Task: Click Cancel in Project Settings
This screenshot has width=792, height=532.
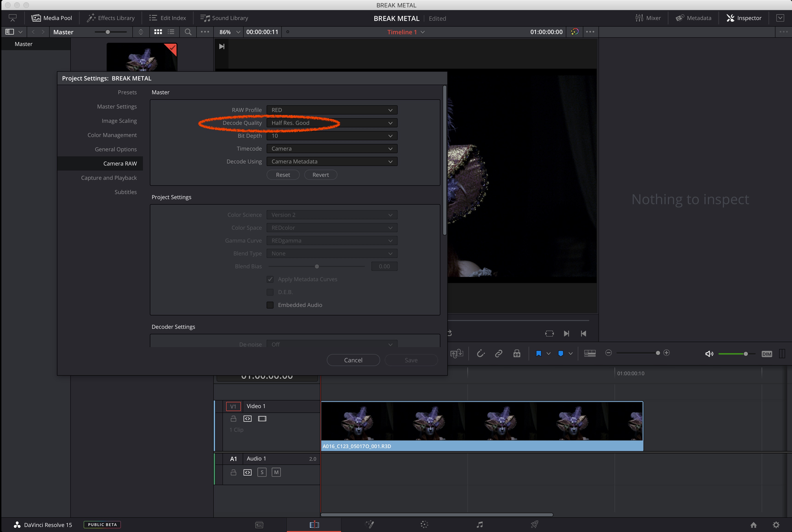Action: coord(353,360)
